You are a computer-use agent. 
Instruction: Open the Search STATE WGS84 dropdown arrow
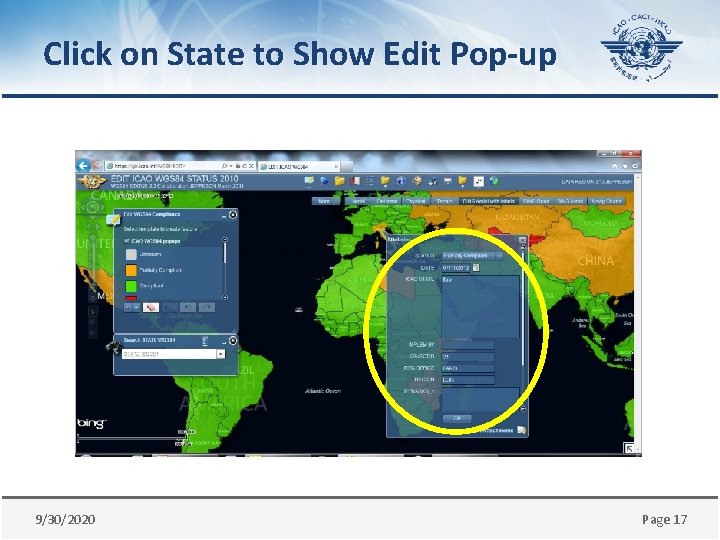221,354
